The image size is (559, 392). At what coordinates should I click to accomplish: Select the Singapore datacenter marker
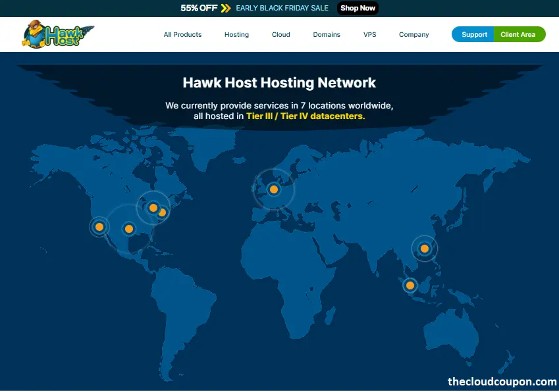pyautogui.click(x=410, y=285)
